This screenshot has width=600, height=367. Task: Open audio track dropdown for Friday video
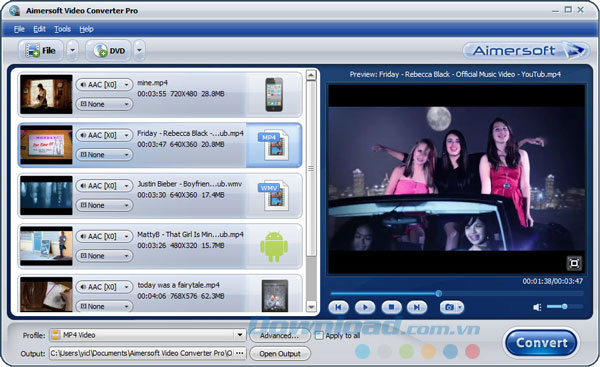click(104, 135)
